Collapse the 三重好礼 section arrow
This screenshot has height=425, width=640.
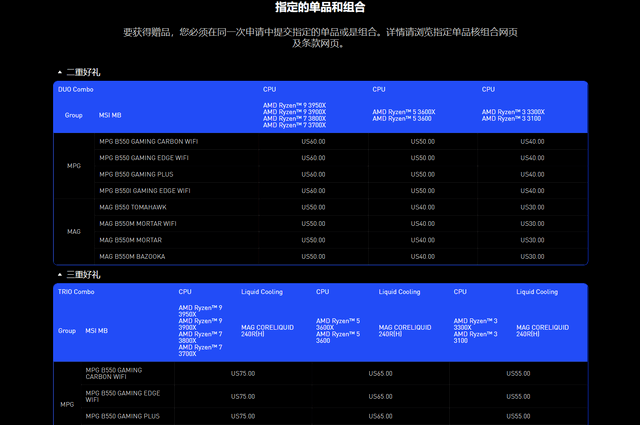point(60,275)
